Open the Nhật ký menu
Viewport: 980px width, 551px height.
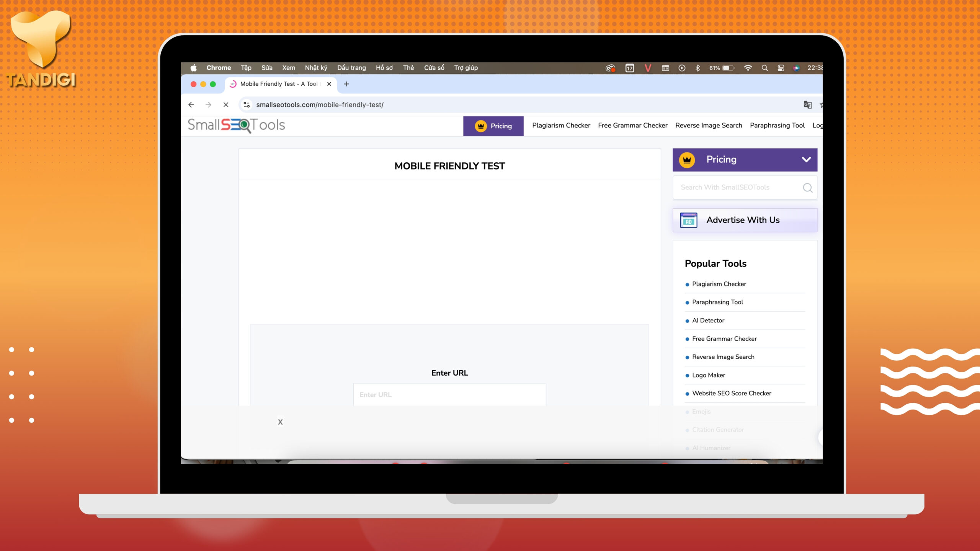316,68
